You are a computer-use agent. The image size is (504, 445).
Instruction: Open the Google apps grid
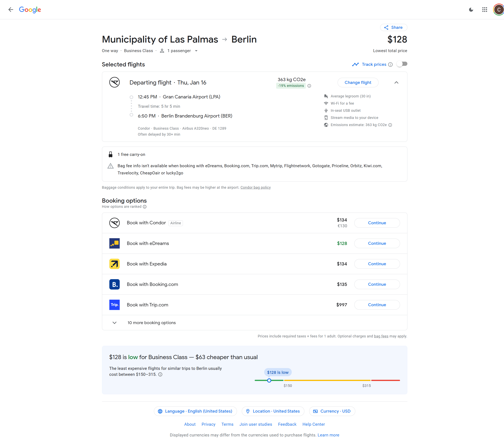click(x=485, y=10)
